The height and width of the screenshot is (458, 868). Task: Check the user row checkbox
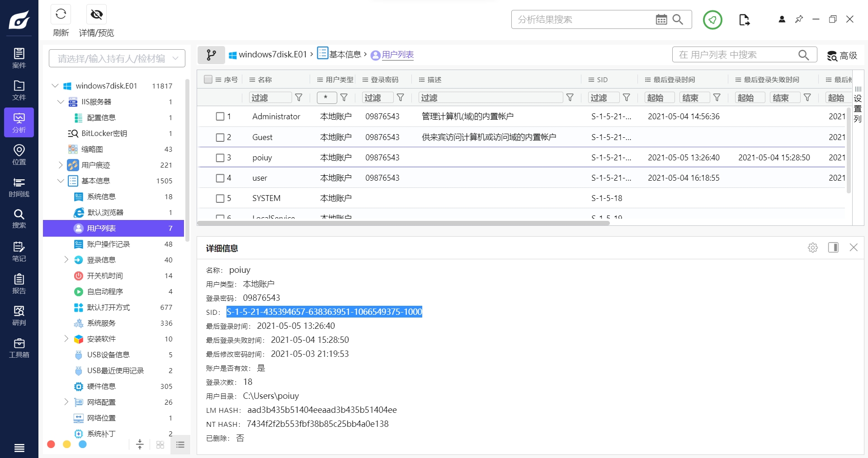(220, 178)
